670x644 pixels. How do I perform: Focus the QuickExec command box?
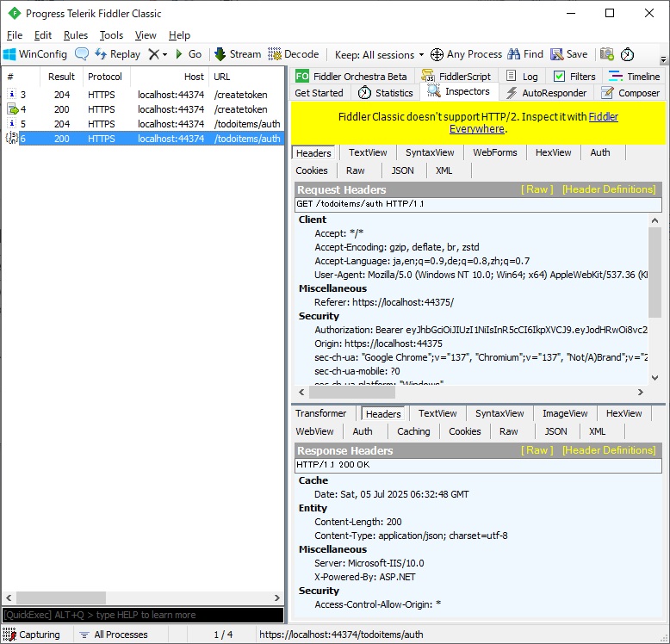[x=143, y=615]
